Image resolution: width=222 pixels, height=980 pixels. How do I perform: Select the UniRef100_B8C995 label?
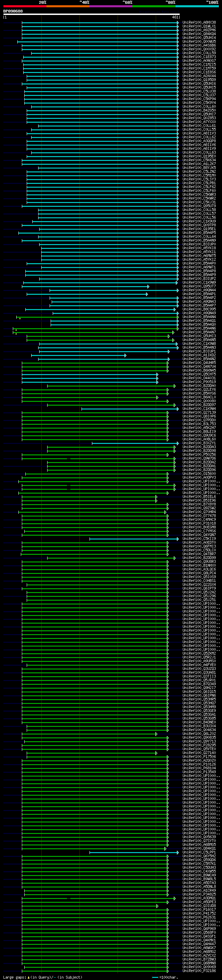coord(199,309)
